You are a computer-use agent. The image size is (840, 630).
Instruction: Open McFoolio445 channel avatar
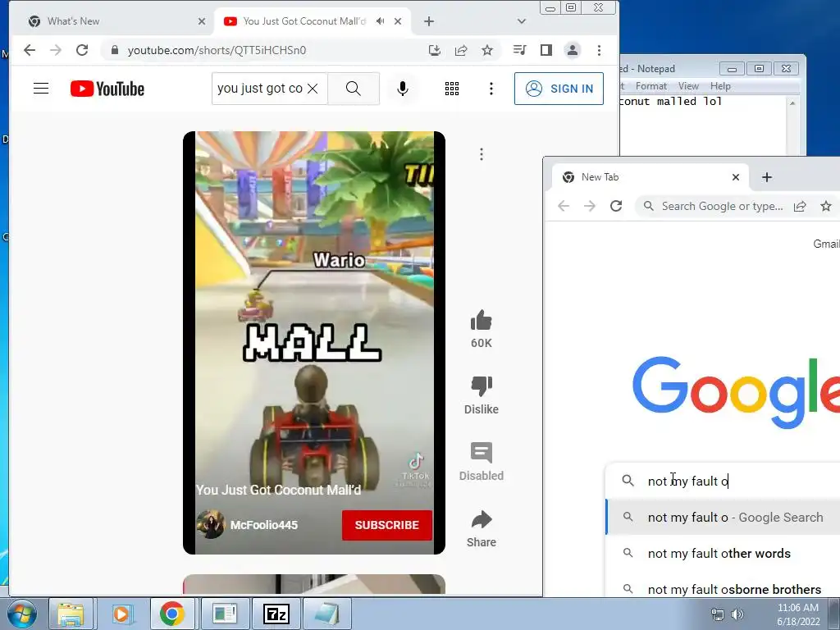point(211,524)
